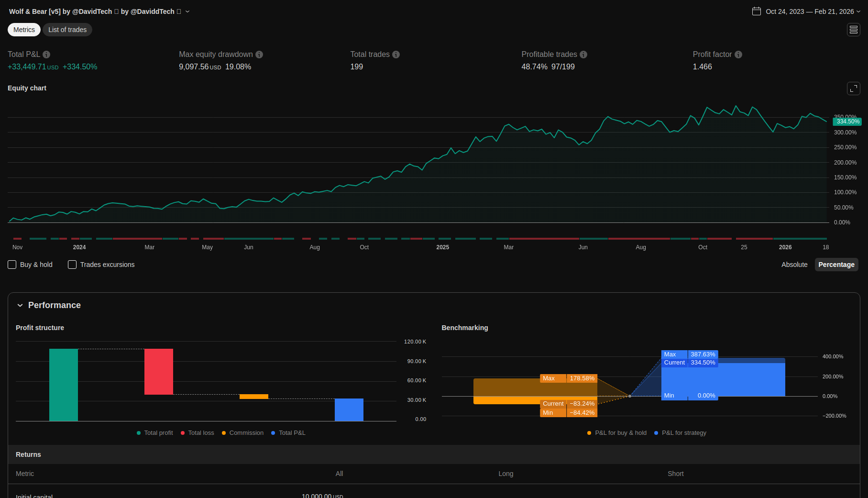Switch equity chart to Absolute mode
The width and height of the screenshot is (868, 498).
click(x=794, y=265)
